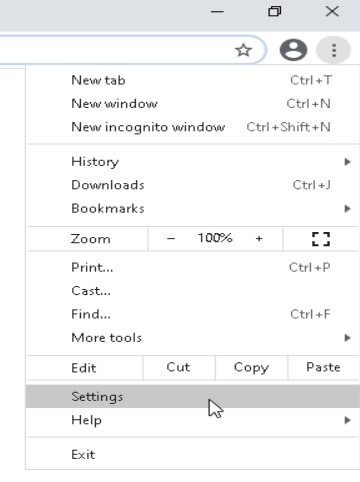Screen dimensions: 360x482
Task: Open the user profile avatar icon
Action: [x=293, y=50]
